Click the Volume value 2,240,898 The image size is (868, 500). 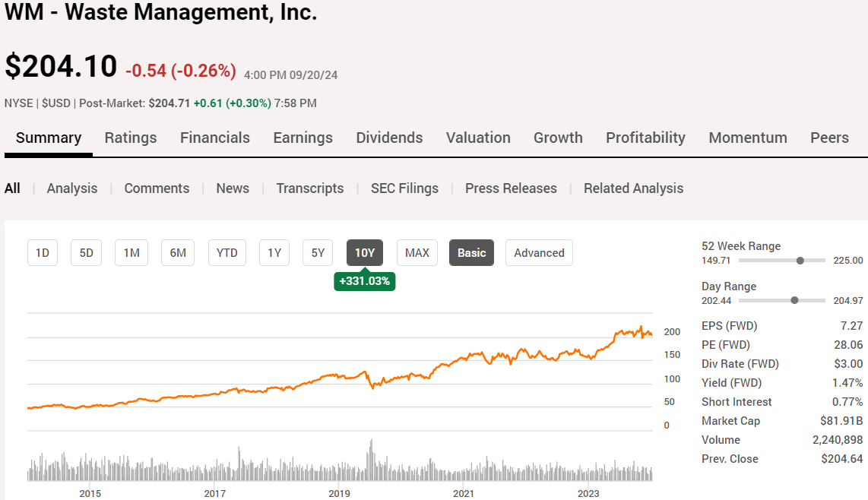[x=838, y=440]
